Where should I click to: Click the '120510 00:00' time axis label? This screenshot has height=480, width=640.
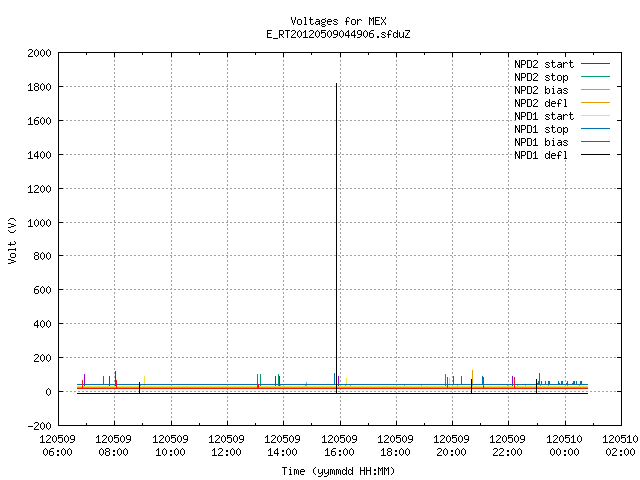coord(564,446)
